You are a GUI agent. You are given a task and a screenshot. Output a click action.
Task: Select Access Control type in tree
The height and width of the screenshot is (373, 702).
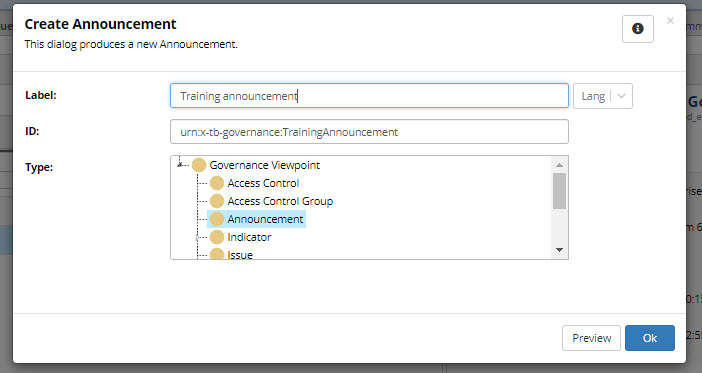pyautogui.click(x=263, y=183)
